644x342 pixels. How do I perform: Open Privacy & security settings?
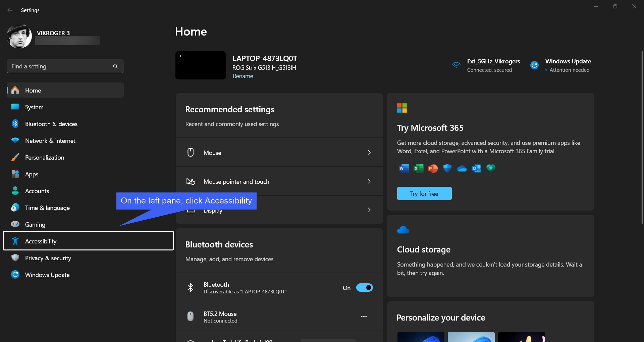65,258
